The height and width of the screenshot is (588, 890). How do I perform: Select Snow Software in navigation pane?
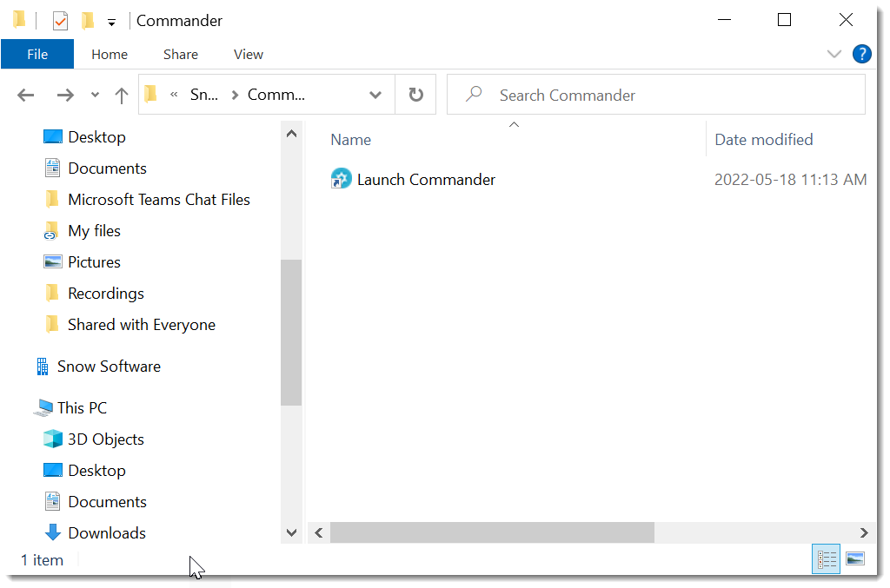109,367
